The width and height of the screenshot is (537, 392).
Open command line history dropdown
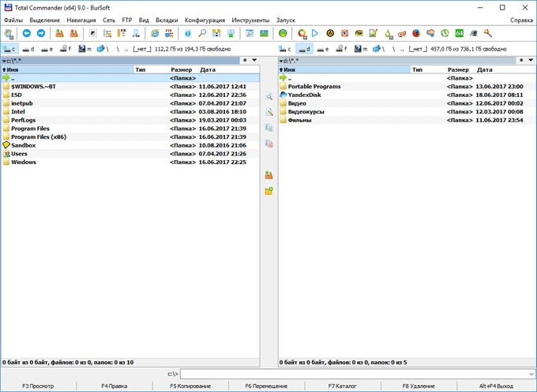tap(531, 374)
